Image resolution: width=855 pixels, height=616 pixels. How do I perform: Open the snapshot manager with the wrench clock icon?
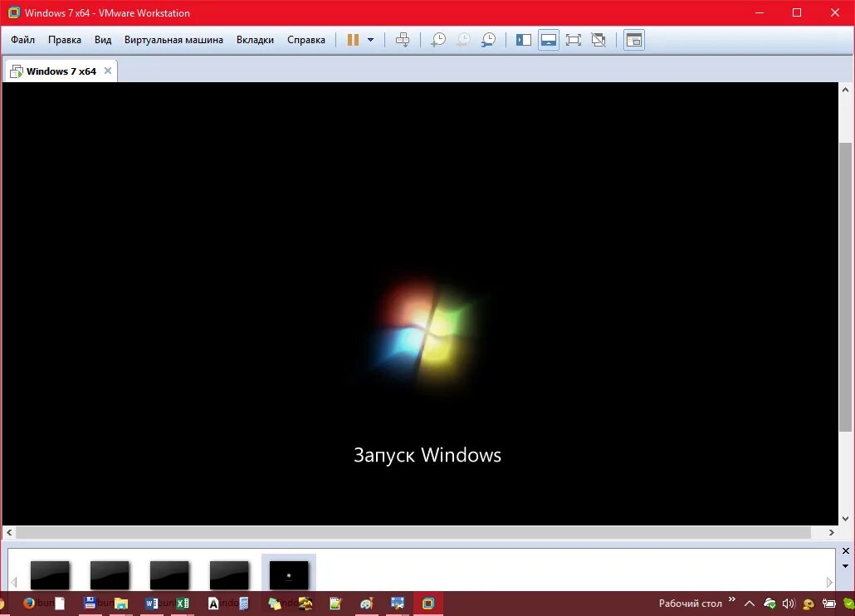pyautogui.click(x=489, y=40)
